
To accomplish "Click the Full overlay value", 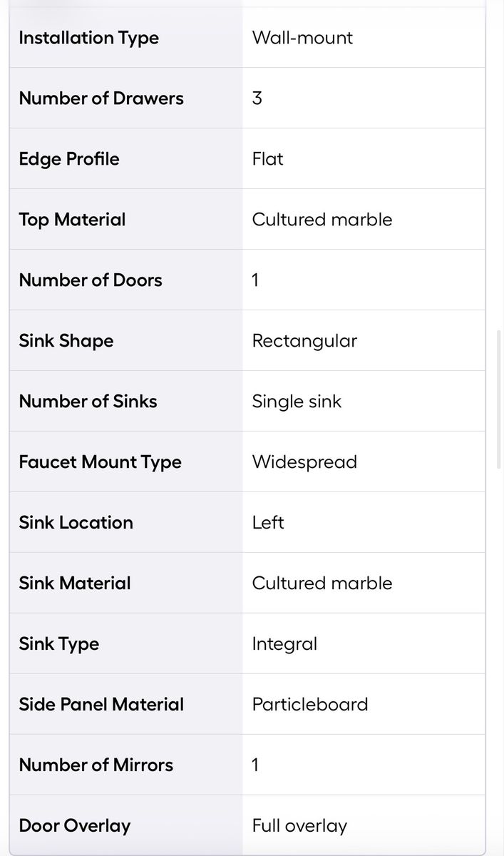I will (x=299, y=826).
